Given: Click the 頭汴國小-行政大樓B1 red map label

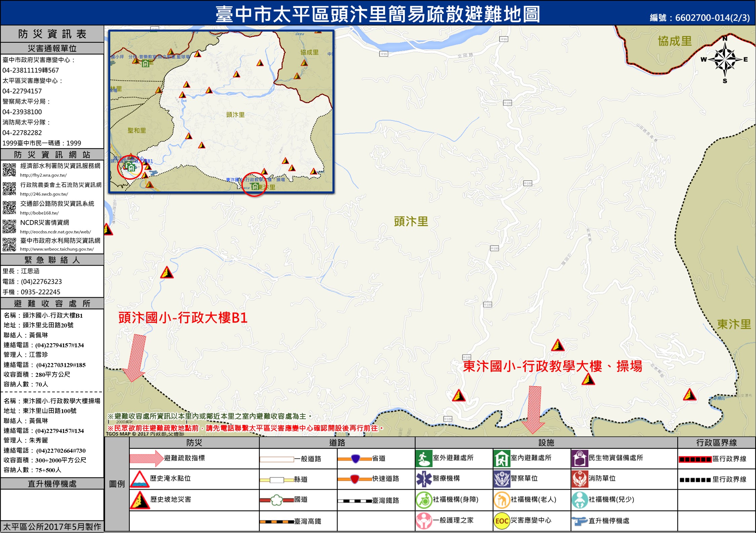Looking at the screenshot, I should click(183, 317).
